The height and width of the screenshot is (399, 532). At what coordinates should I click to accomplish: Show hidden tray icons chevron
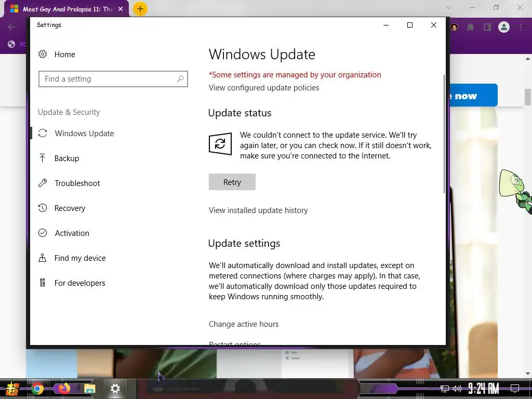(432, 389)
